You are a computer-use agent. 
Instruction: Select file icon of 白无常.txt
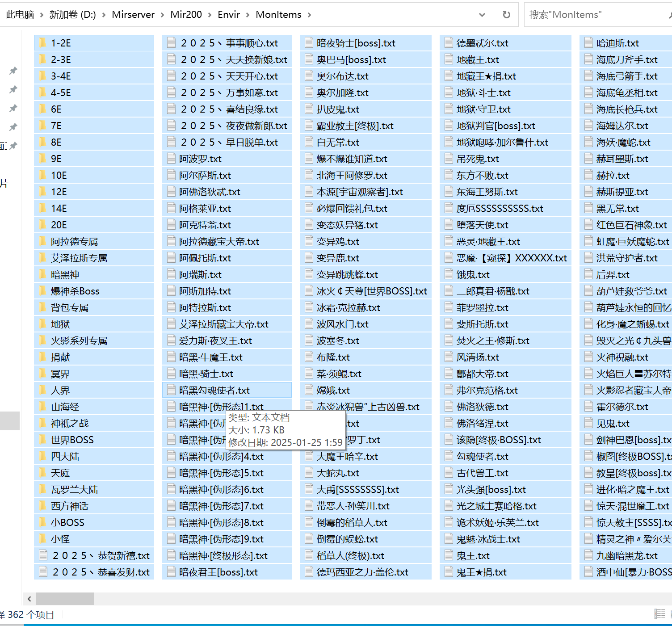[x=309, y=142]
